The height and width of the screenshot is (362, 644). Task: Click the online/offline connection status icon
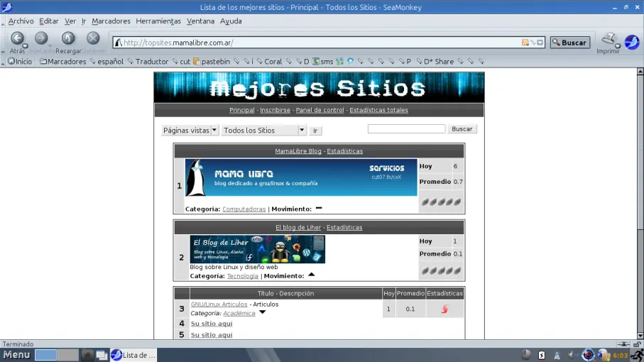(623, 344)
